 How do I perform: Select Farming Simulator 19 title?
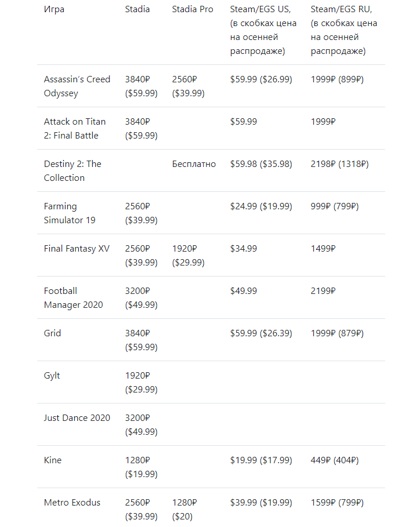tap(70, 213)
